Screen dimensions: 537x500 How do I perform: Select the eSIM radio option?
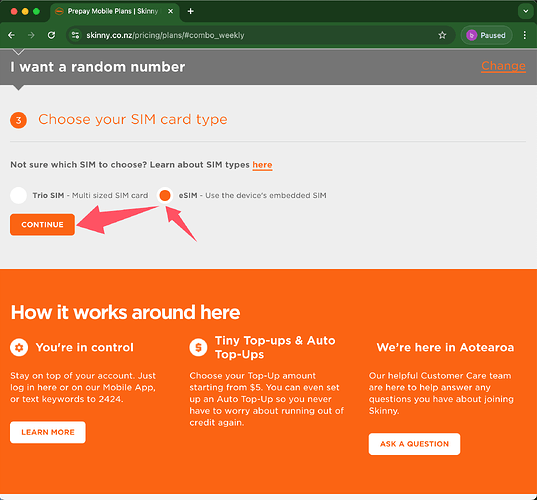pyautogui.click(x=165, y=195)
